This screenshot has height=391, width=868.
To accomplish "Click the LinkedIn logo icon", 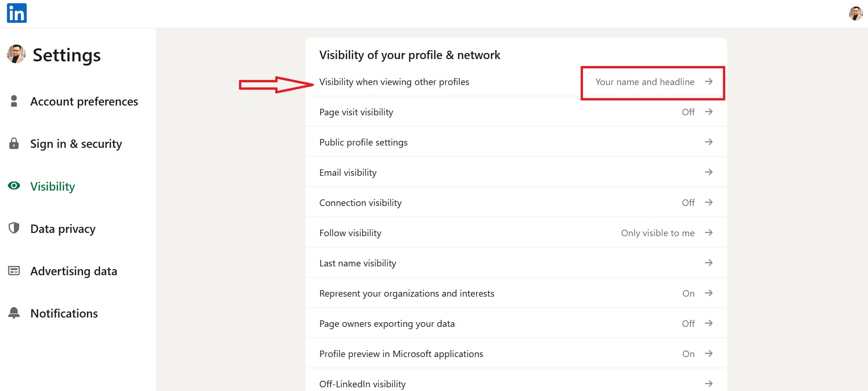I will tap(17, 13).
